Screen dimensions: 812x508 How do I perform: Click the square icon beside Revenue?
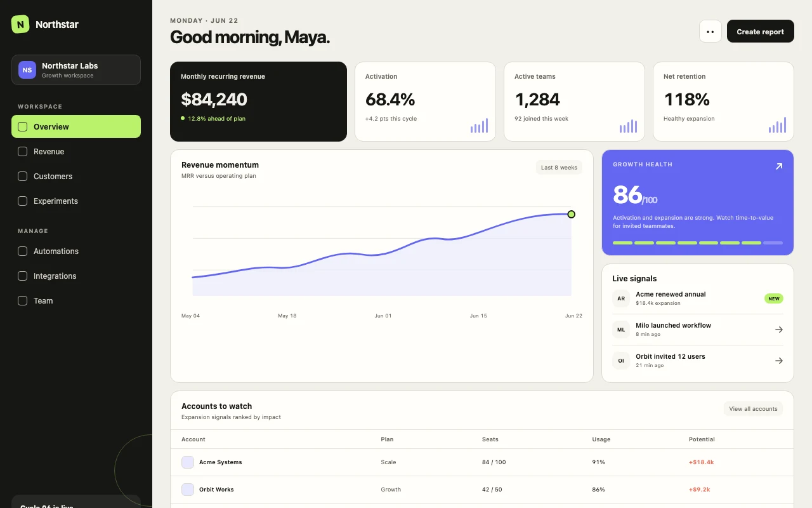pyautogui.click(x=22, y=152)
